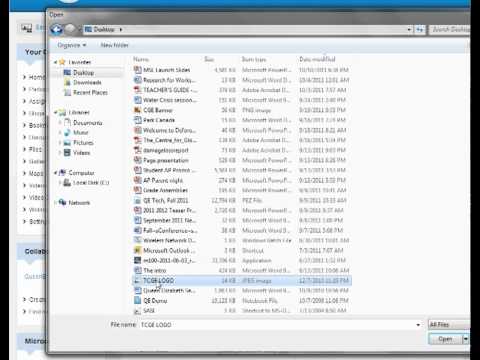Select the Student AP Potent presentation row

(241, 170)
